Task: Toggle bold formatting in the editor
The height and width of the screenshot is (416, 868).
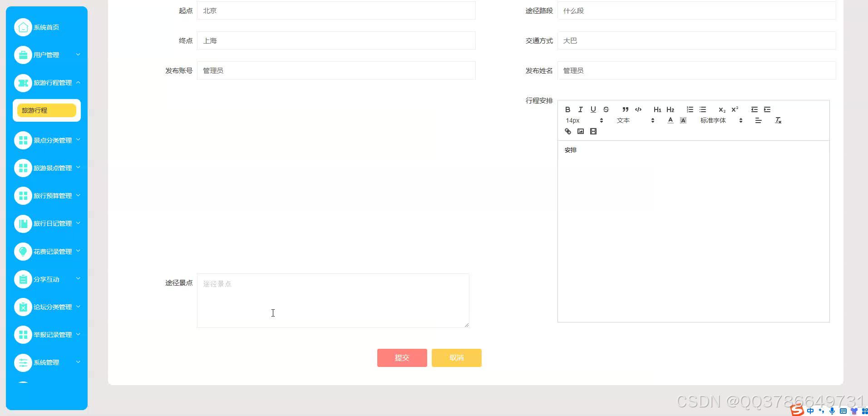Action: (x=567, y=109)
